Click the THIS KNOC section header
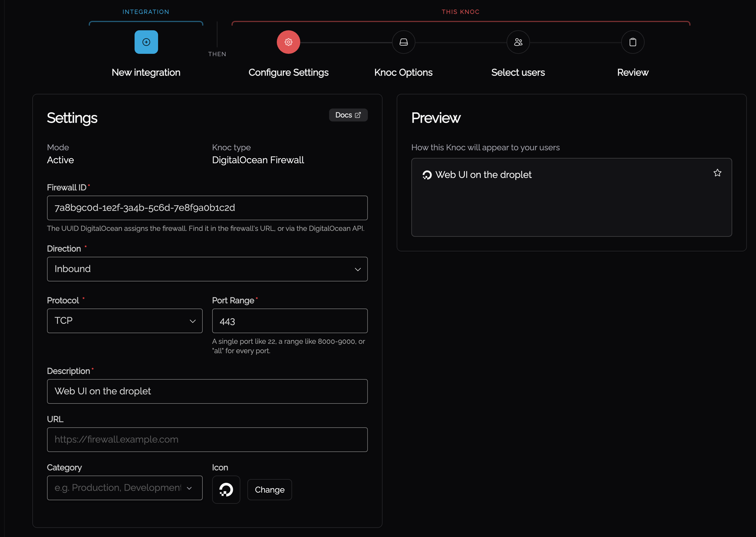This screenshot has width=756, height=537. coord(460,12)
